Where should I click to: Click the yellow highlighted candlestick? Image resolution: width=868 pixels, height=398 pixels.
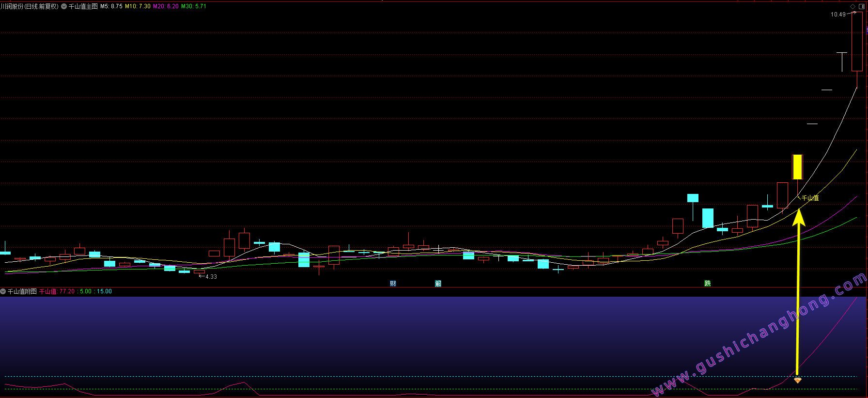[797, 167]
